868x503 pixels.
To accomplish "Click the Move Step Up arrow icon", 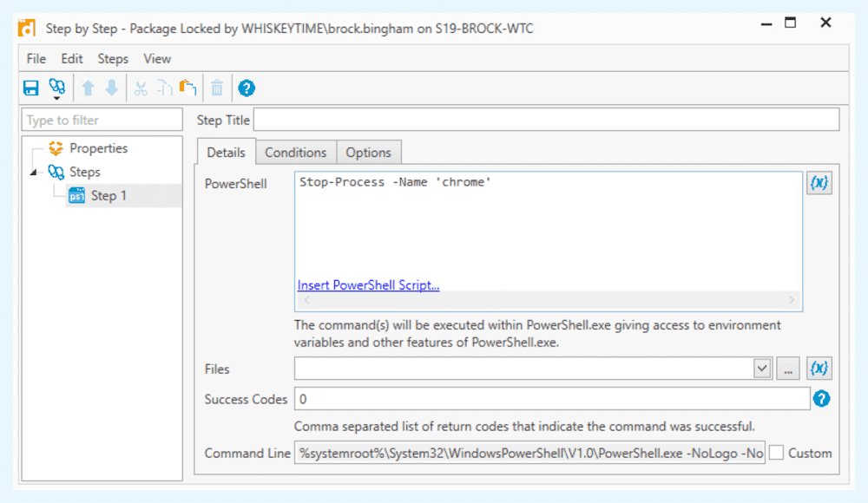I will pos(88,88).
